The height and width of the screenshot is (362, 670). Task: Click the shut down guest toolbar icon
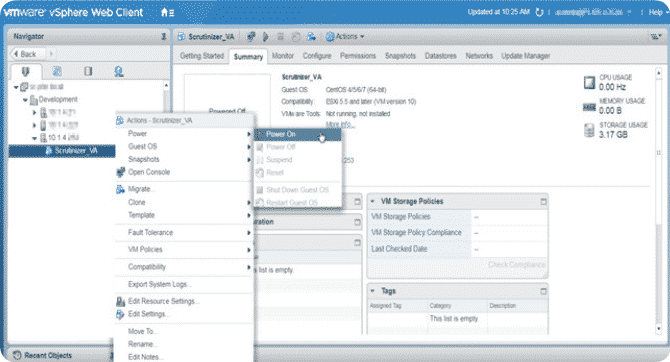pos(280,37)
